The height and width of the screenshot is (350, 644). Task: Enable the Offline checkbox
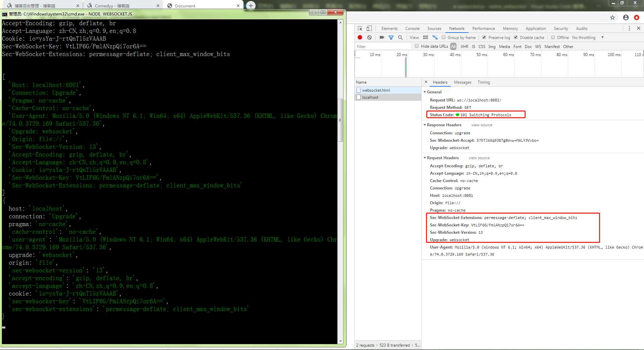553,37
